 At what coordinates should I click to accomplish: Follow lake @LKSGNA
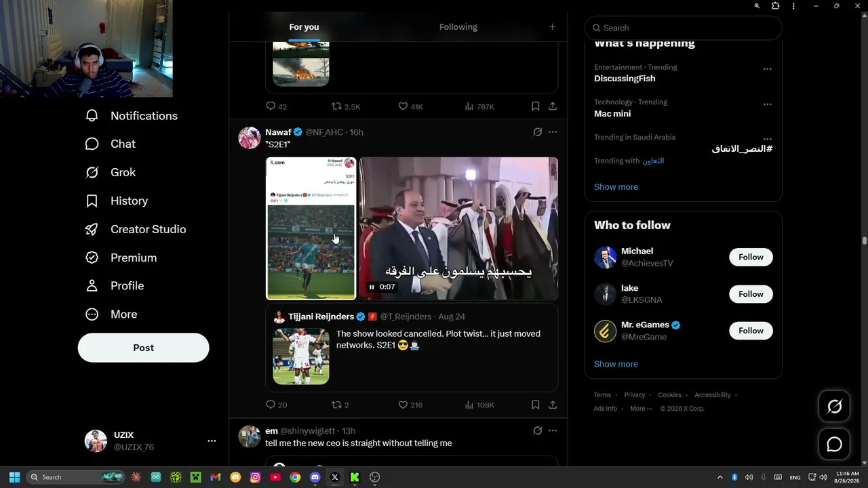click(x=751, y=294)
